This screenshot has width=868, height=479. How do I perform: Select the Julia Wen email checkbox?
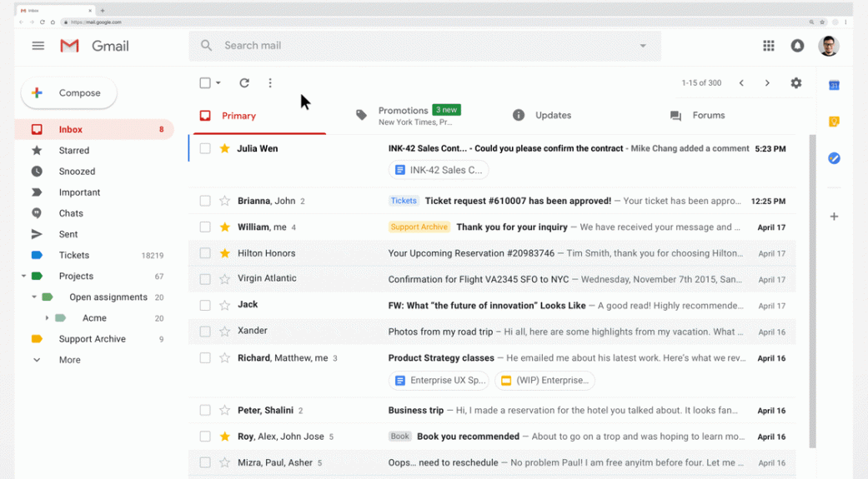tap(205, 148)
